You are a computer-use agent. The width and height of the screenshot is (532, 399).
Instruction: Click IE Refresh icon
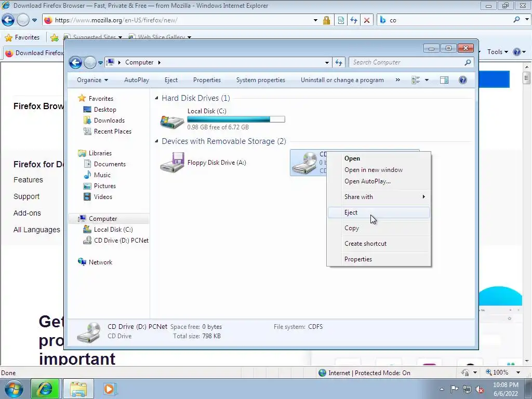click(x=354, y=20)
